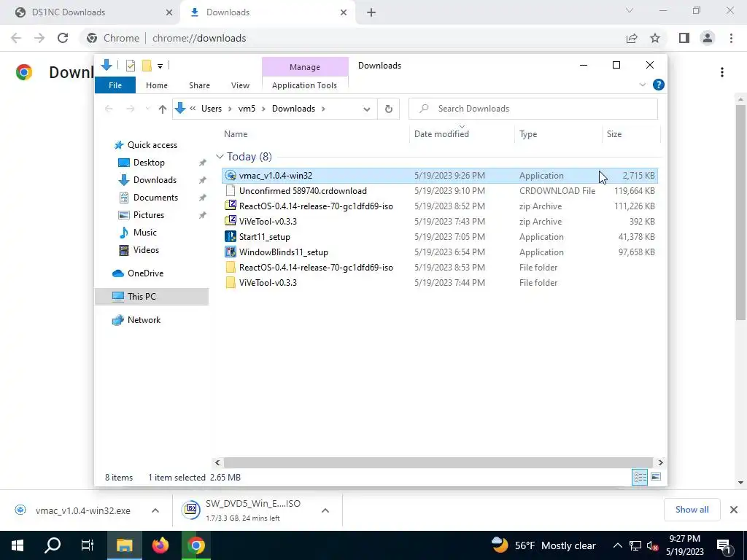Select the ReactOS zip archive icon
747x560 pixels.
click(x=231, y=206)
